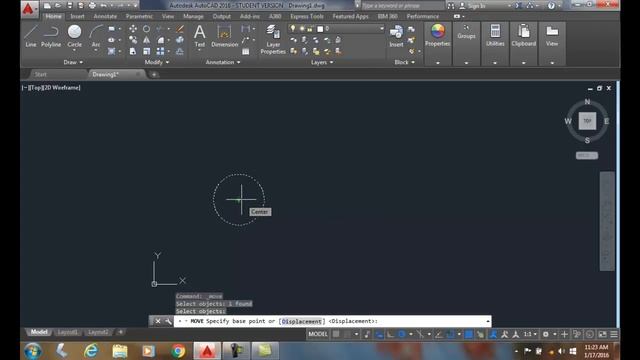640x360 pixels.
Task: Choose the Rotate tool in Modify panel
Action: point(146,29)
